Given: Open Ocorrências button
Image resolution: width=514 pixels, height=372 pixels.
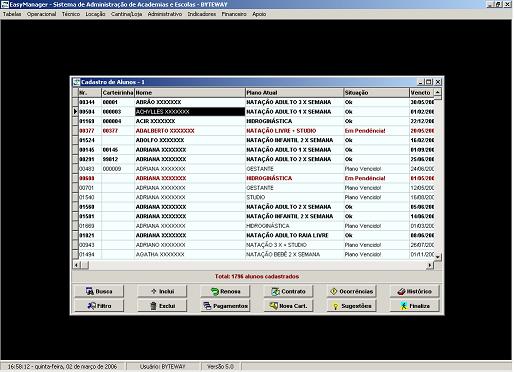Looking at the screenshot, I should [351, 291].
